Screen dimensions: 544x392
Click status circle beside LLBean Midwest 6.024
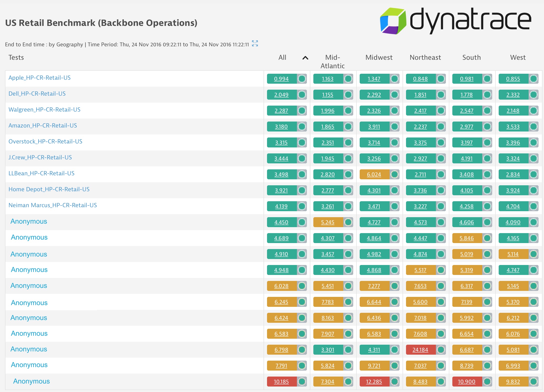[395, 174]
